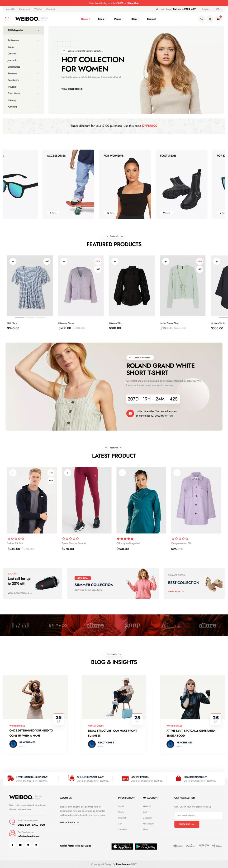Click the Google Play download badge
This screenshot has height=868, width=228.
pos(146,846)
